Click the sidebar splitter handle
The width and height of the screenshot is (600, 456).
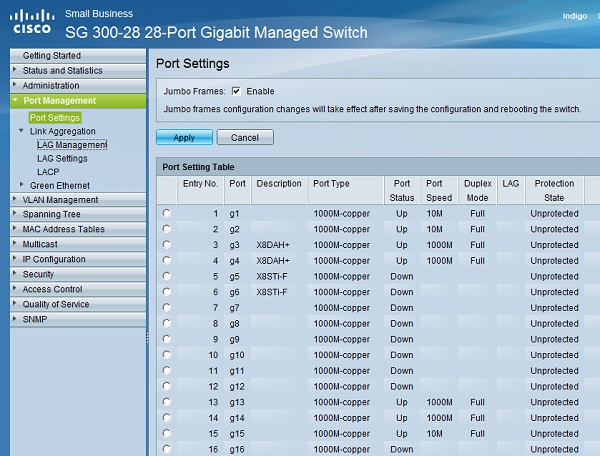pos(147,337)
